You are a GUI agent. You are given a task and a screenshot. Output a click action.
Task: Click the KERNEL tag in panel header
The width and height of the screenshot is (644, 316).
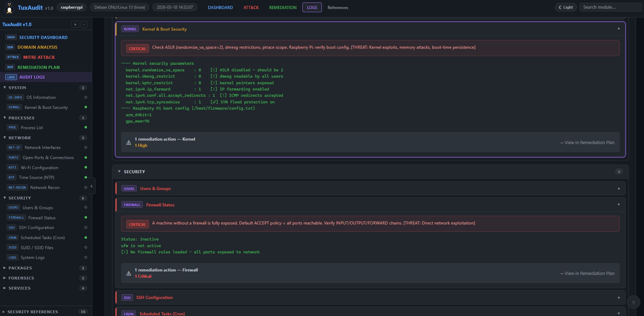click(x=130, y=29)
